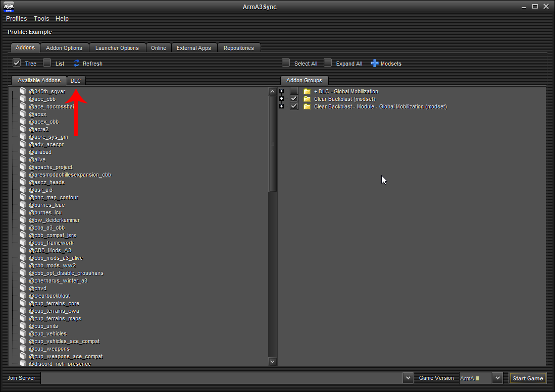Open the Profiles menu

click(16, 18)
